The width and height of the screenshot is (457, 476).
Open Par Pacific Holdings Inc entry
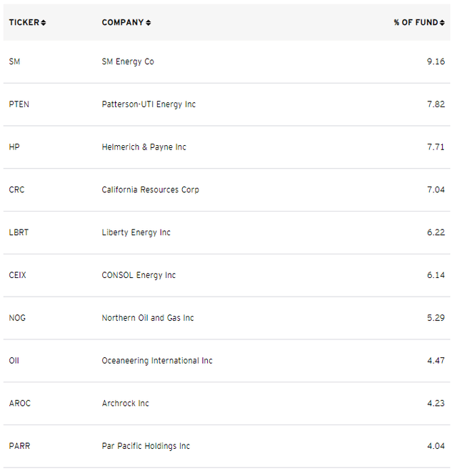(146, 446)
